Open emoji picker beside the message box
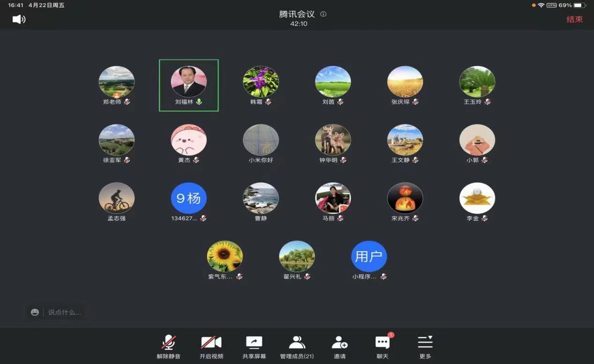Image resolution: width=594 pixels, height=364 pixels. [x=35, y=312]
